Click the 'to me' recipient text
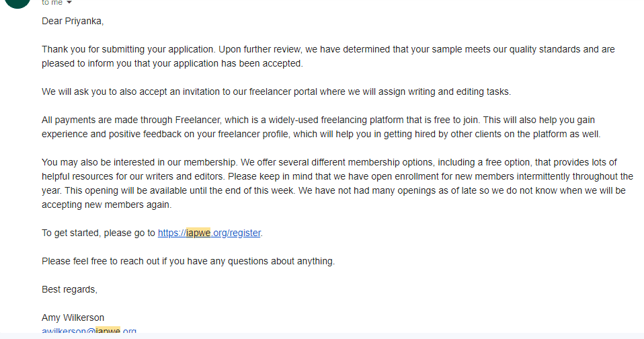The height and width of the screenshot is (339, 644). [52, 3]
